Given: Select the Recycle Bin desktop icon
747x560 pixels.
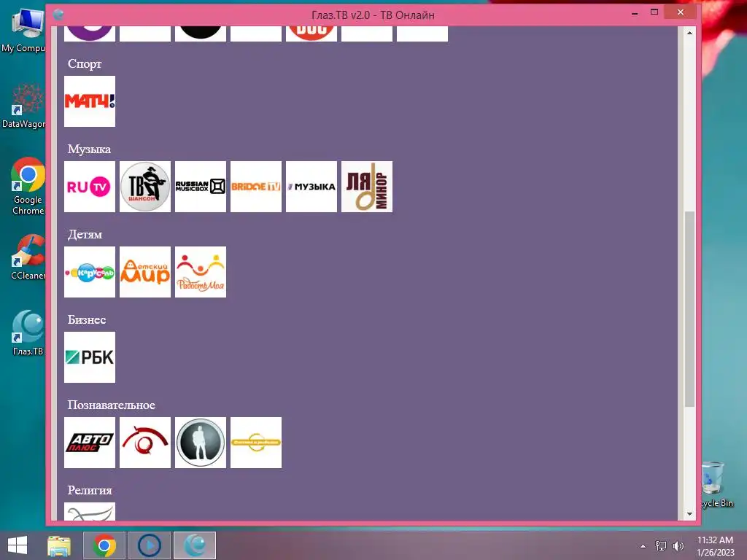Looking at the screenshot, I should tap(716, 484).
